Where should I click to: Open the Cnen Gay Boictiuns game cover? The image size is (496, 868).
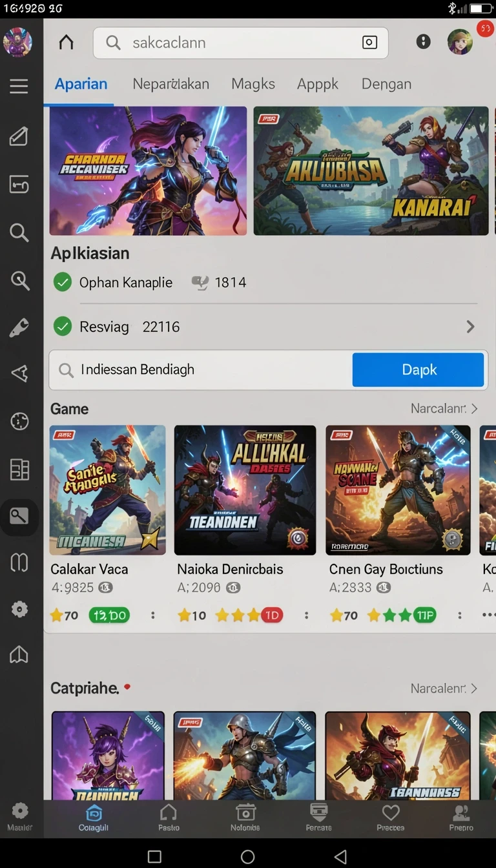point(398,490)
